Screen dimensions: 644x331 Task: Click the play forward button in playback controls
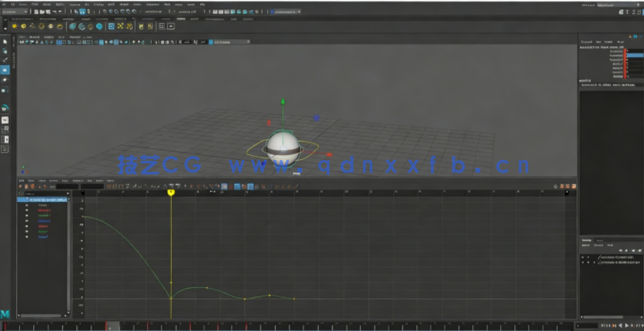coord(625,325)
